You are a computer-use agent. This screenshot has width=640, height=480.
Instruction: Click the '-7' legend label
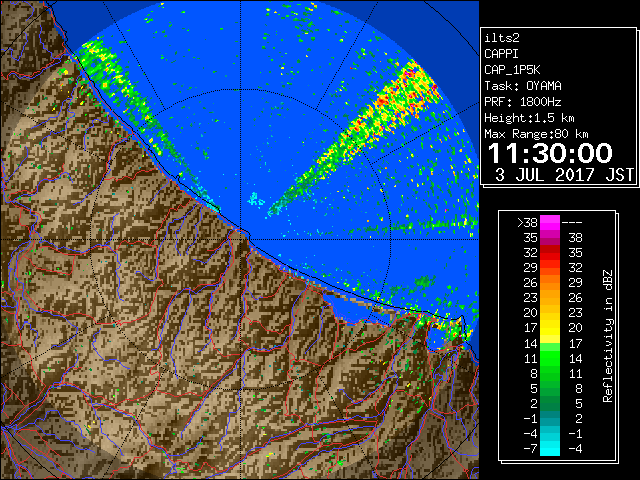(x=530, y=448)
